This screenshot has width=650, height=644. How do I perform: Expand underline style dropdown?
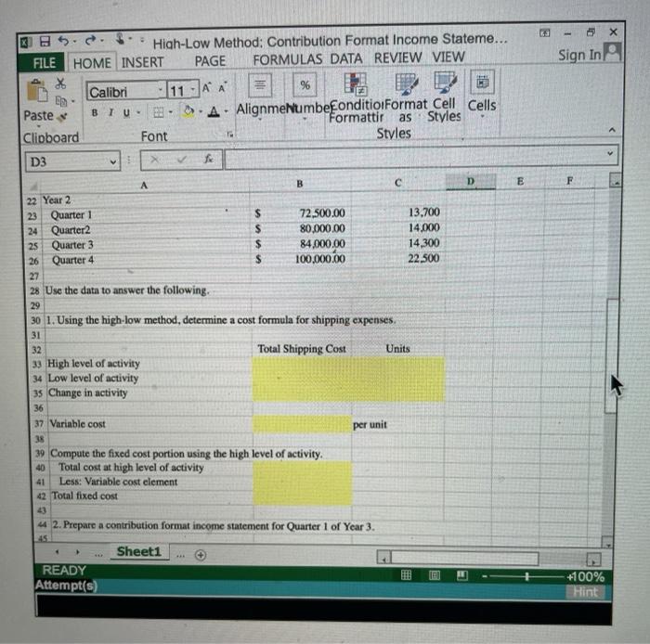[x=138, y=112]
